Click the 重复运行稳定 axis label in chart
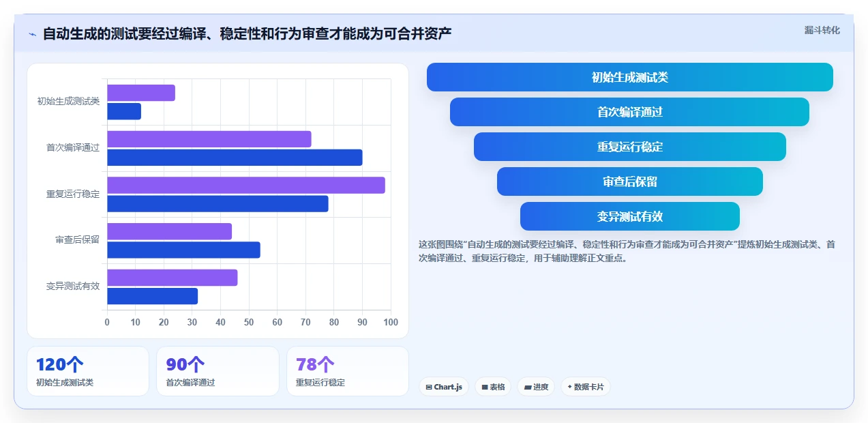The width and height of the screenshot is (868, 423). [73, 194]
